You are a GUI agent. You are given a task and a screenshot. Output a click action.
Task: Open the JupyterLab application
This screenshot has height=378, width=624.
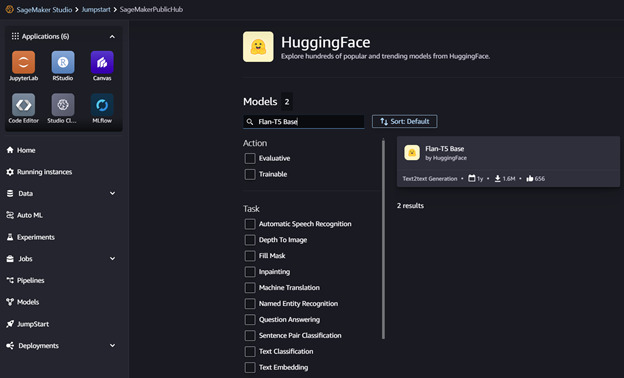tap(23, 62)
